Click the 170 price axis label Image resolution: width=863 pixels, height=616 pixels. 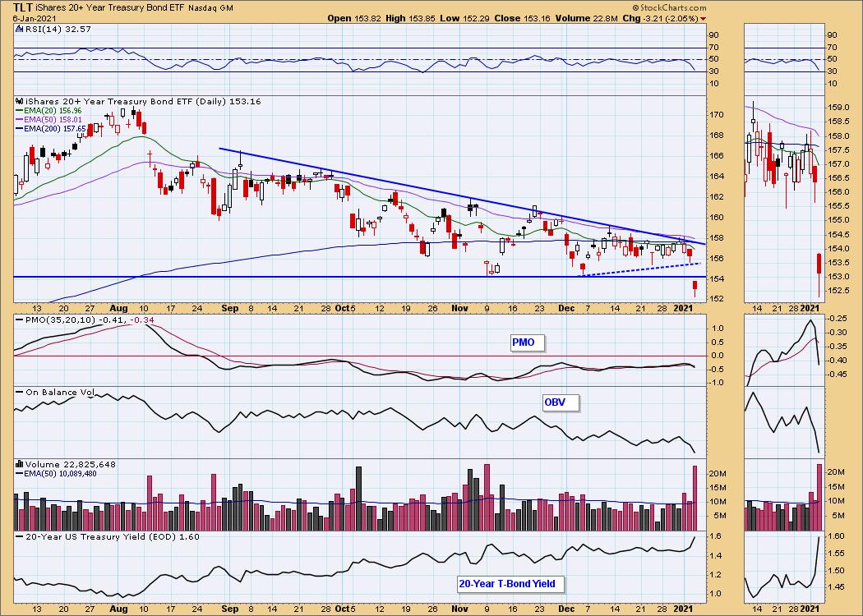tap(717, 115)
